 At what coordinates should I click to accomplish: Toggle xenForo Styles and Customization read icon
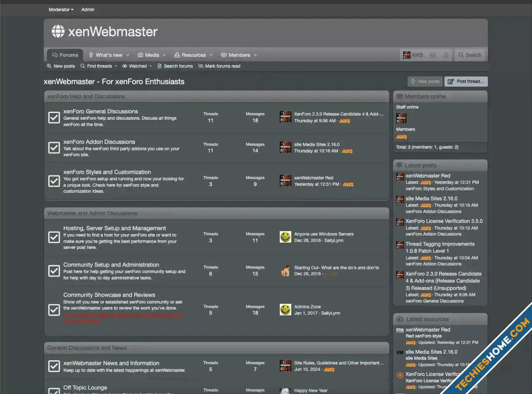click(54, 181)
